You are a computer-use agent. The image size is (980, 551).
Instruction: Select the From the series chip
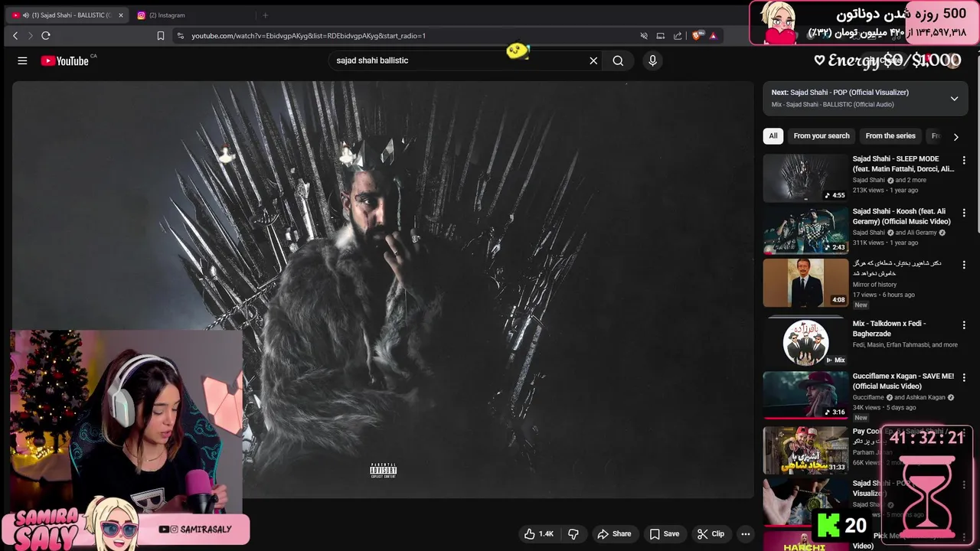[890, 136]
